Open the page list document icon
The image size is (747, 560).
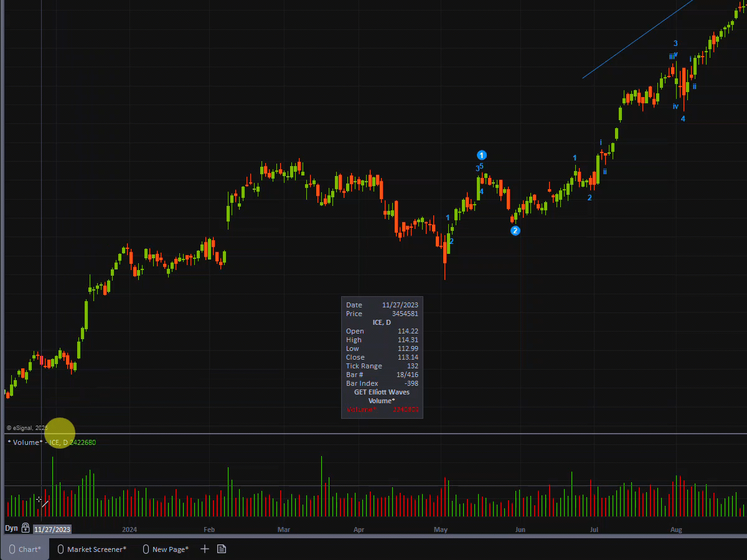pos(222,549)
